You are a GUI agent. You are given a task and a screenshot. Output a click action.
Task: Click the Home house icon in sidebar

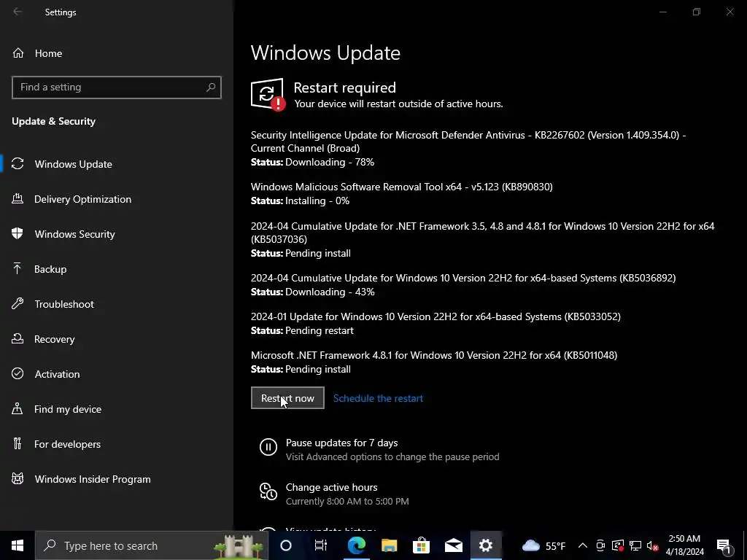point(18,52)
